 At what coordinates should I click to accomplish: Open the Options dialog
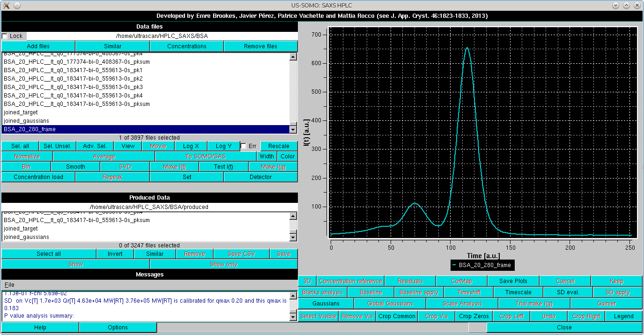(x=118, y=328)
